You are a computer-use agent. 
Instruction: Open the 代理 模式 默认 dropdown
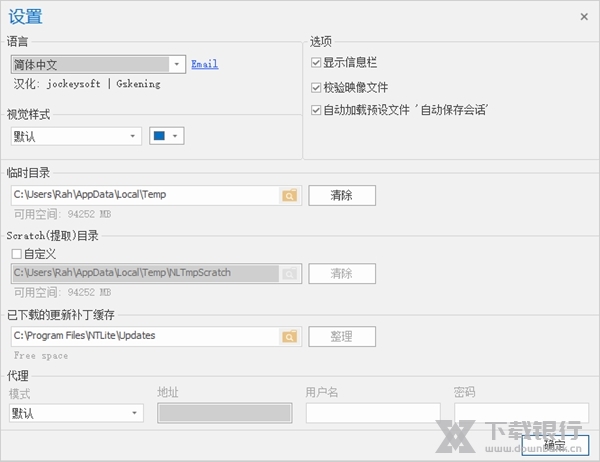(76, 413)
